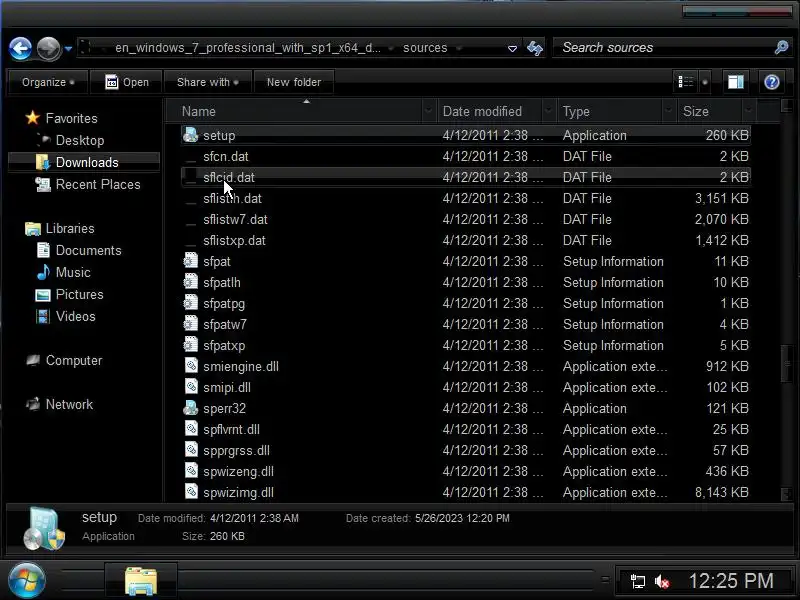
Task: Expand the More view options arrow
Action: [x=705, y=82]
